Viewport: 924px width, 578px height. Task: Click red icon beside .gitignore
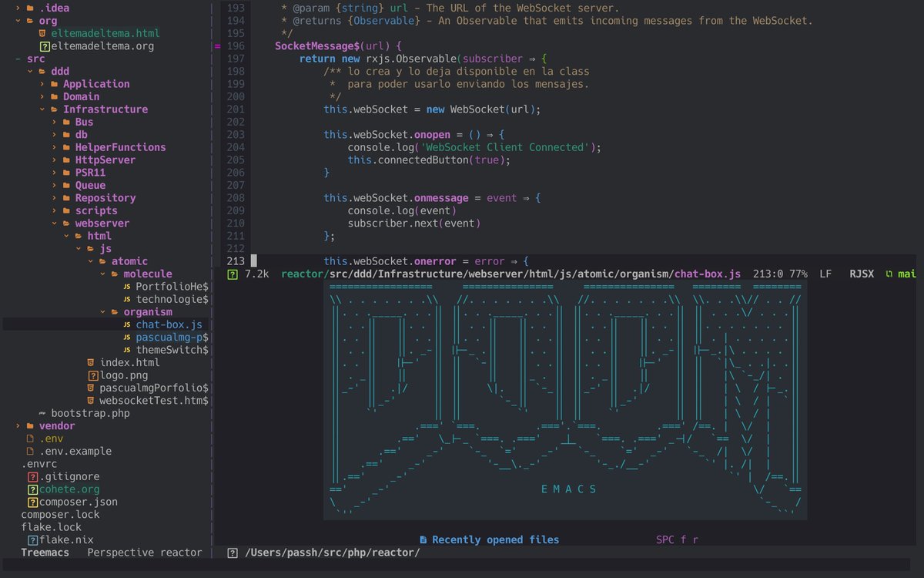(x=32, y=477)
